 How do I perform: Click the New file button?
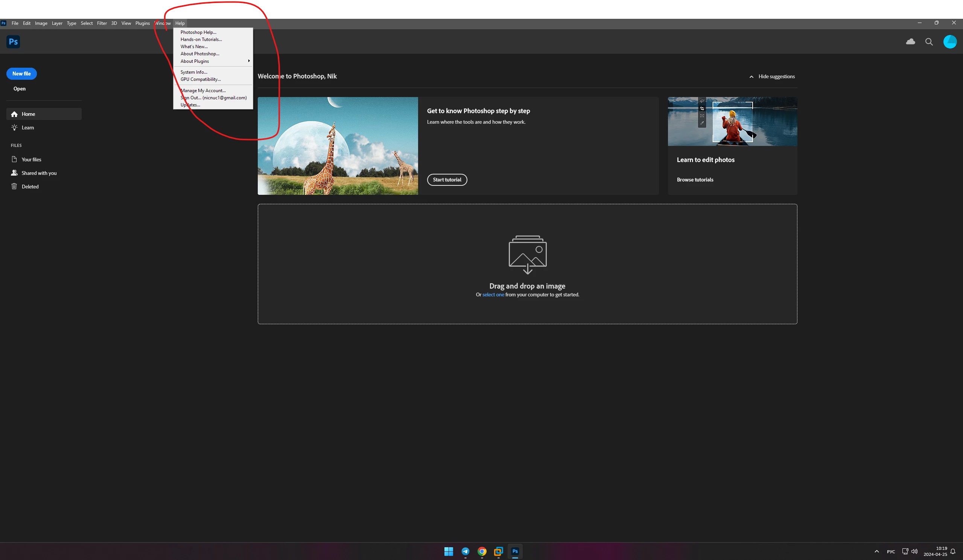21,74
